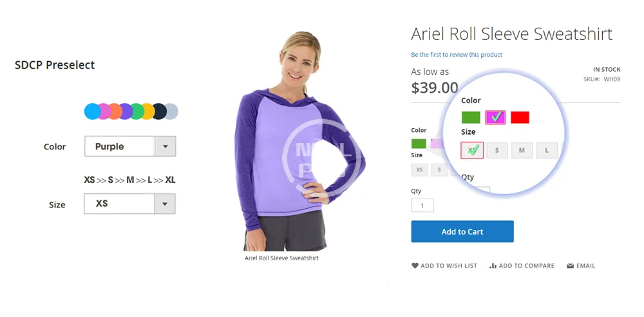Select the checked XS size in magnified view
This screenshot has height=317, width=644.
(472, 150)
